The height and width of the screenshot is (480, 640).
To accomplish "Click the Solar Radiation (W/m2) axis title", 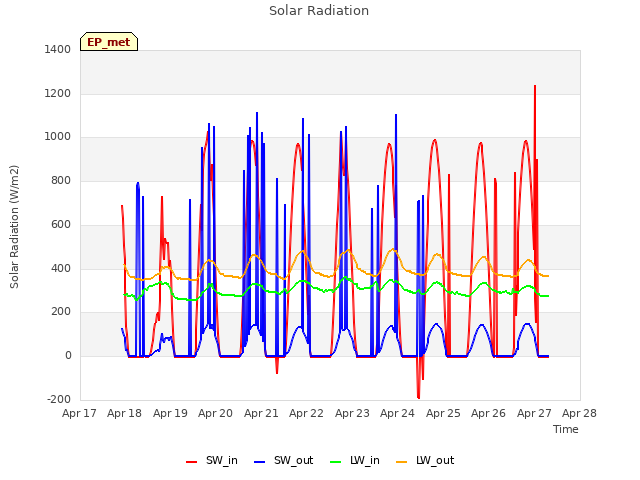I will click(x=14, y=227).
